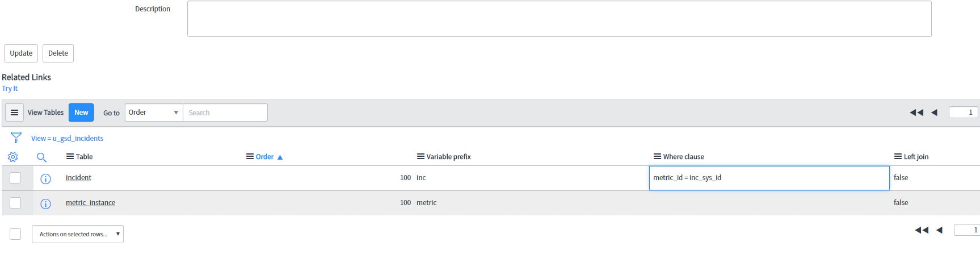Expand Actions on selected rows dropdown
Screen dimensions: 980x271
pyautogui.click(x=78, y=234)
